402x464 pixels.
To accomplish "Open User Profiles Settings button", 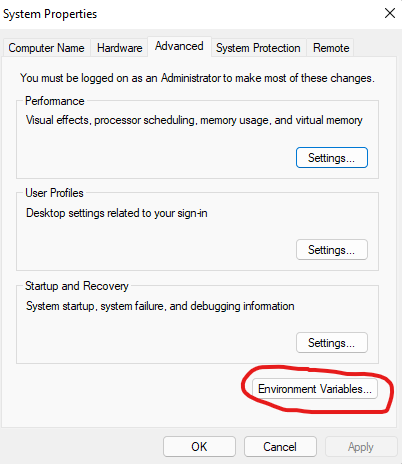I will coord(332,250).
